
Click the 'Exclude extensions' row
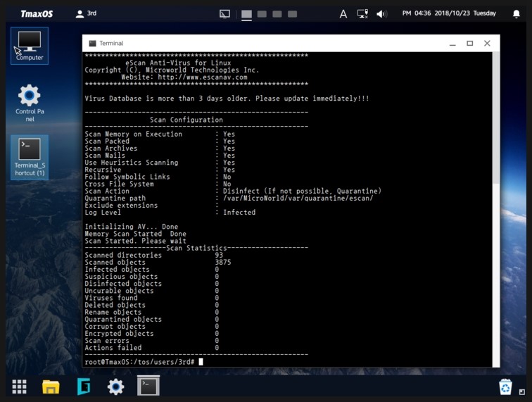pyautogui.click(x=151, y=206)
